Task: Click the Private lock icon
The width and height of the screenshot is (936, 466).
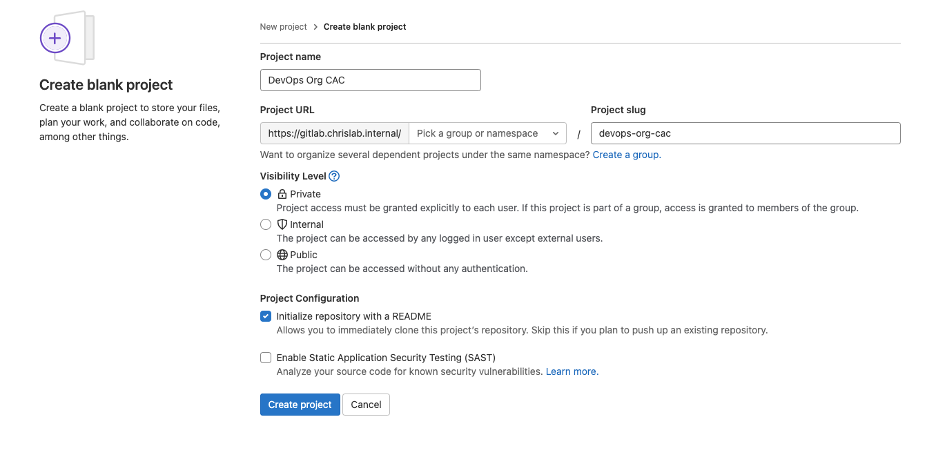Action: pos(282,194)
